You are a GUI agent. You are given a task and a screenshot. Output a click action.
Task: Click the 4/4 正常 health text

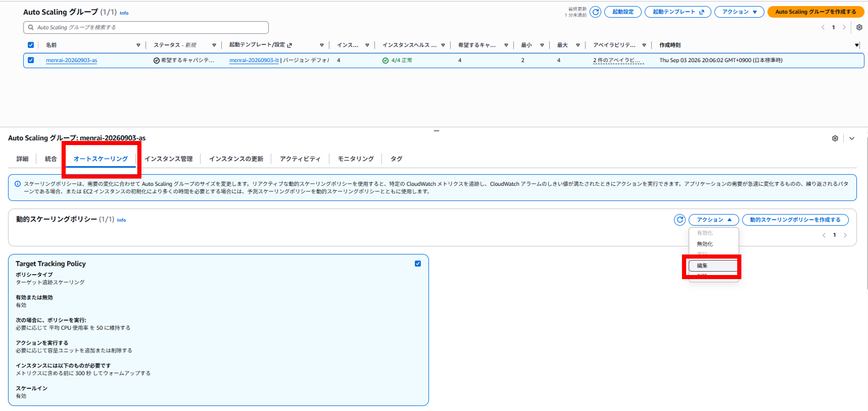point(402,60)
